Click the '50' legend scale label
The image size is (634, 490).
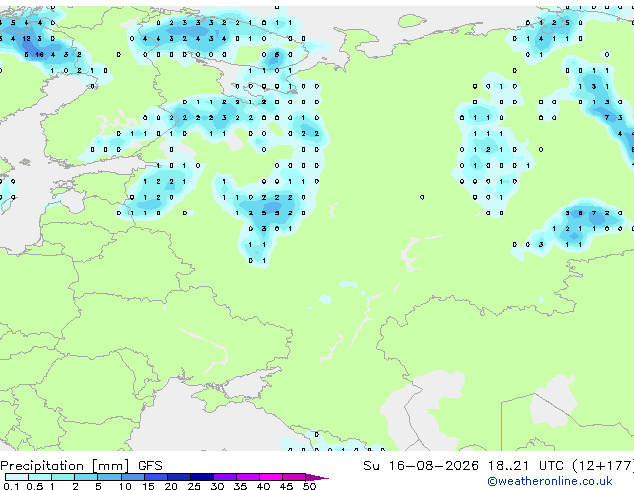(309, 486)
